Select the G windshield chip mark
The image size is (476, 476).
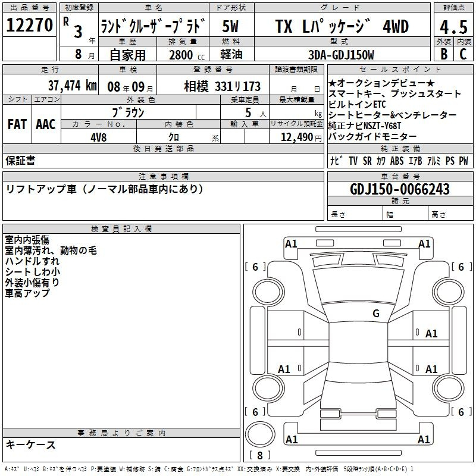point(376,314)
